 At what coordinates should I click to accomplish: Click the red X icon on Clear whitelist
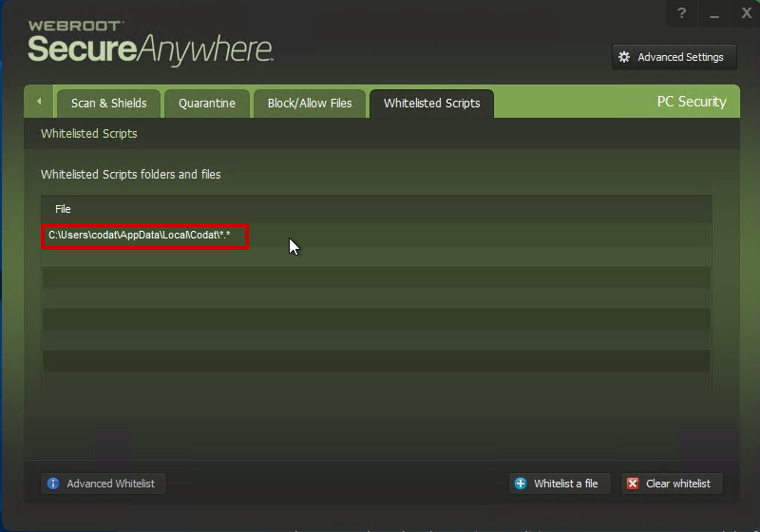[633, 484]
